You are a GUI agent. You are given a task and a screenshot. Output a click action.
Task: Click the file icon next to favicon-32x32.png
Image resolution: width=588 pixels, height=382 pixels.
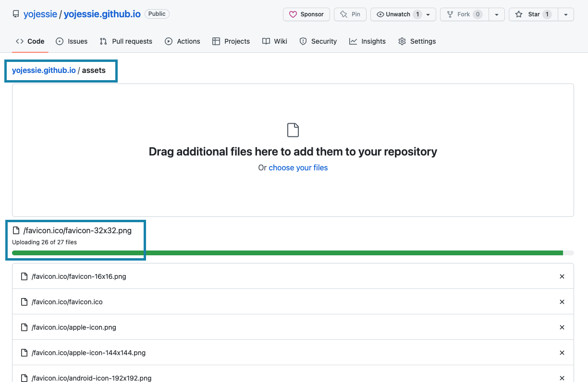(x=16, y=230)
